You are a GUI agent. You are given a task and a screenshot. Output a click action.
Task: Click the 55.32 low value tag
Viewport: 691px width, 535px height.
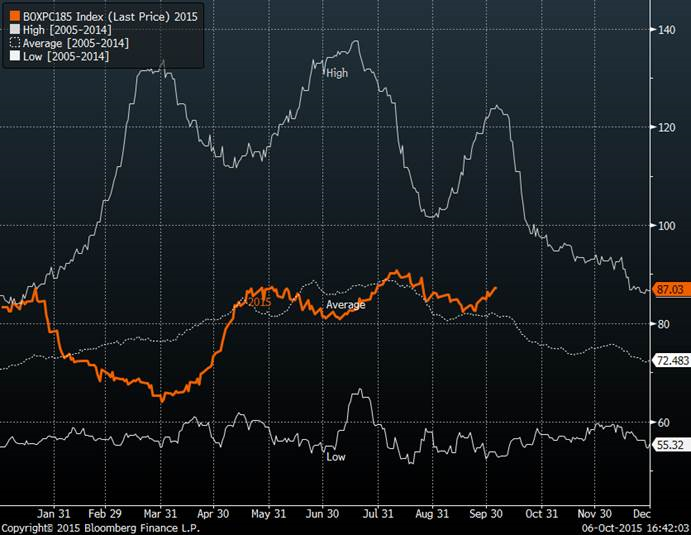[x=669, y=443]
